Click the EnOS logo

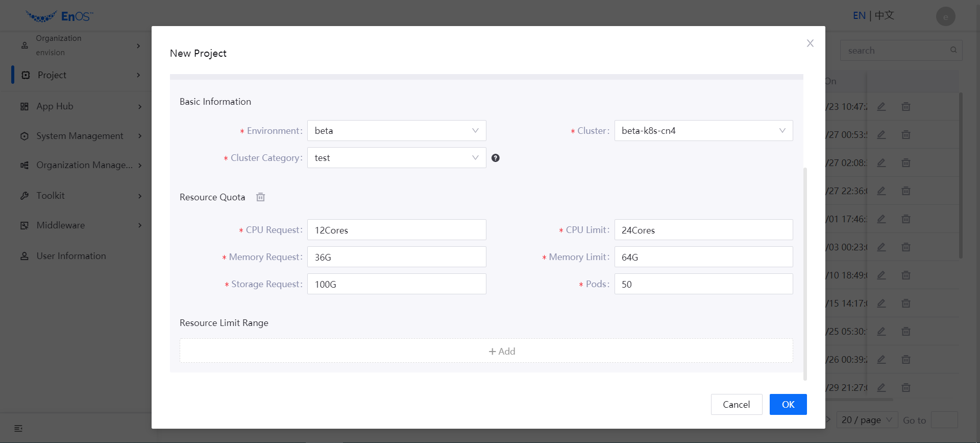[x=59, y=16]
